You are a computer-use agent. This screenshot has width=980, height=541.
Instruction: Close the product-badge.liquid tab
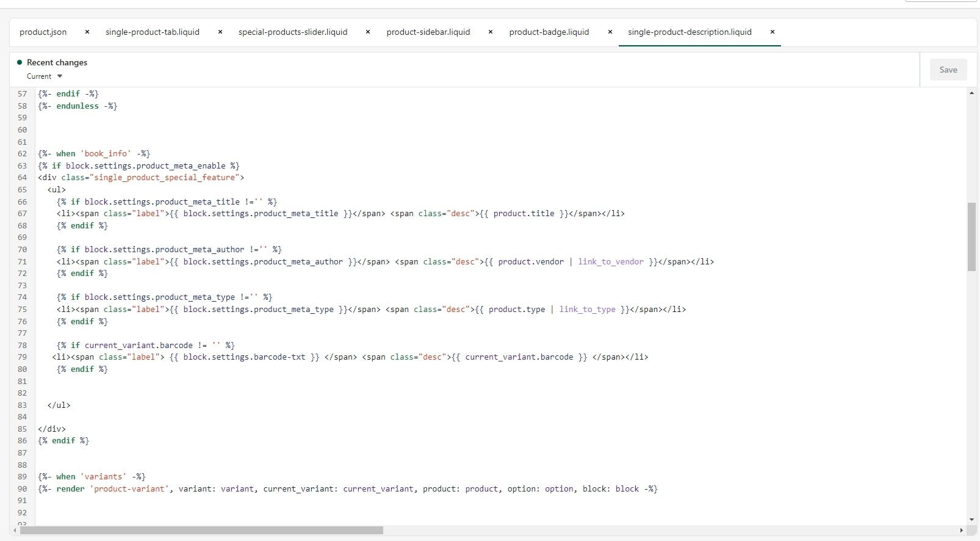tap(610, 32)
